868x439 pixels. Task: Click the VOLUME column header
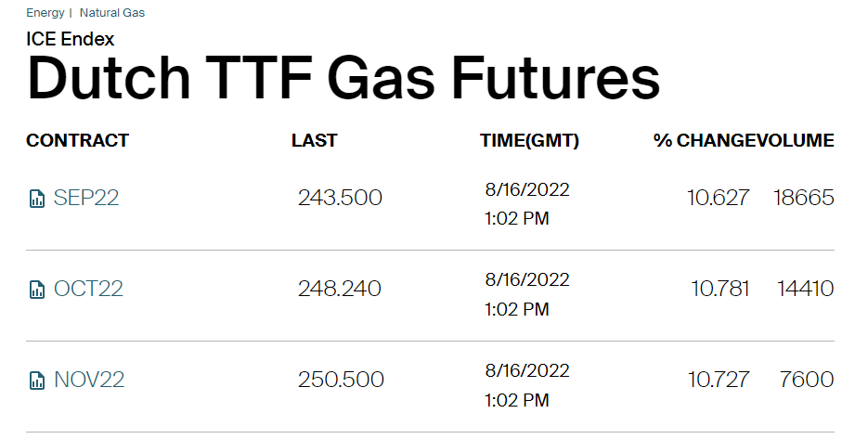[x=797, y=141]
